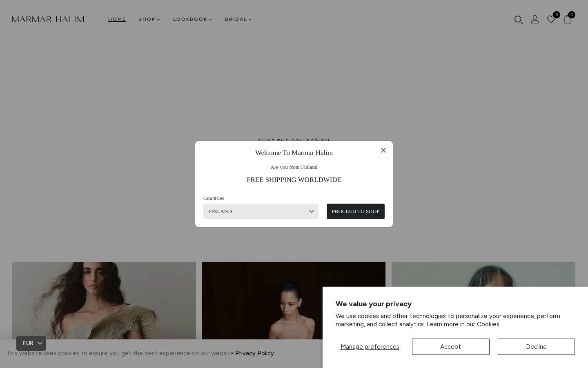Expand the BRIDAL menu
588x368 pixels.
pos(238,19)
